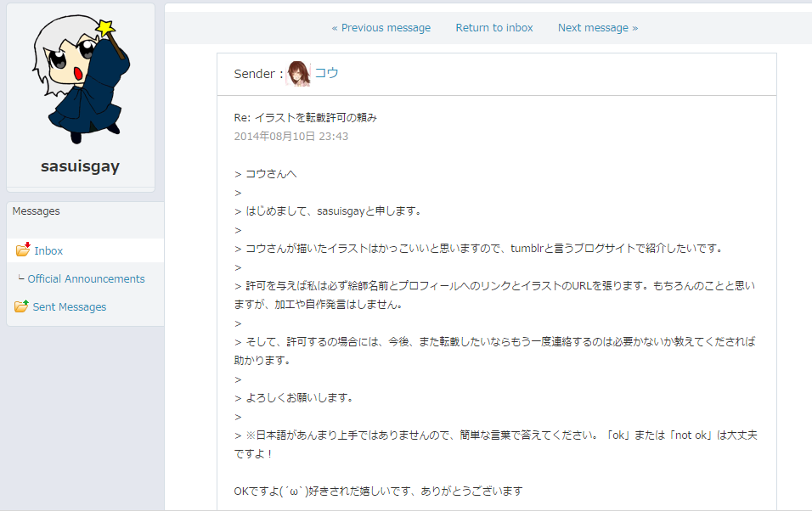The image size is (812, 511).
Task: Click the quoted line mentioning tumblr
Action: pos(479,249)
